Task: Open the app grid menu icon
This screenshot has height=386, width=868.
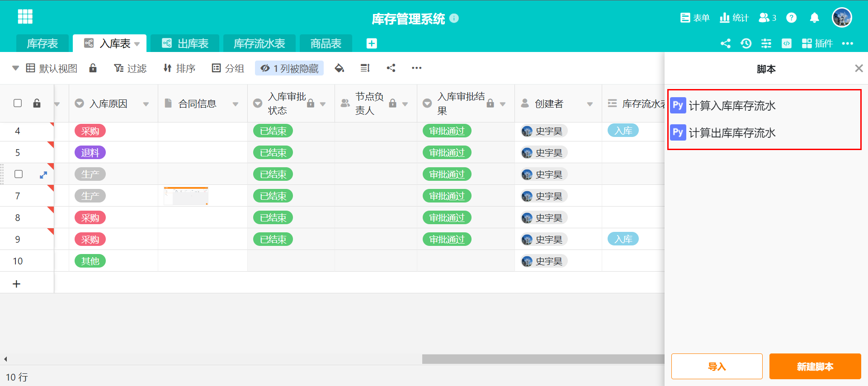Action: [25, 17]
